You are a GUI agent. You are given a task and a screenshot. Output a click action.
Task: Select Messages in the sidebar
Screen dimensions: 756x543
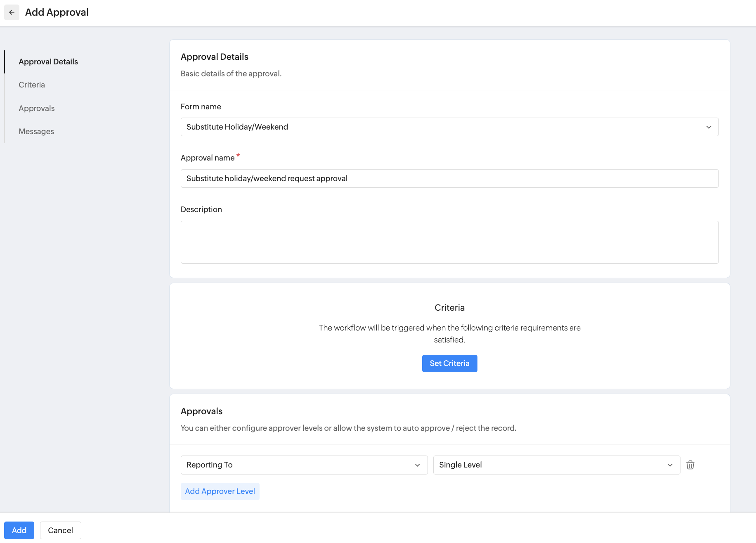coord(36,132)
